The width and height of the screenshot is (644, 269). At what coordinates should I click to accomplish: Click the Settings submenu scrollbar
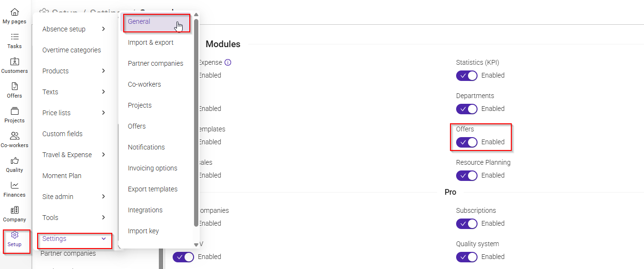pos(196,122)
